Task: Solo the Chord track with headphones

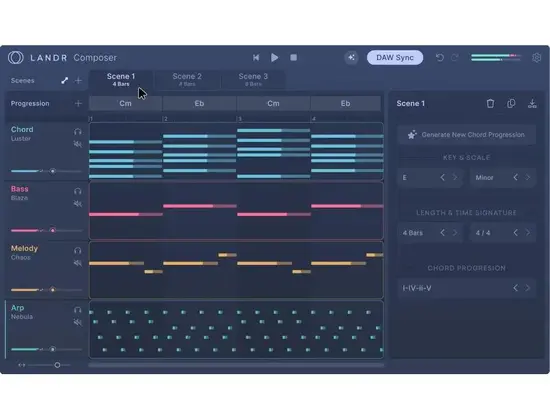Action: (78, 132)
